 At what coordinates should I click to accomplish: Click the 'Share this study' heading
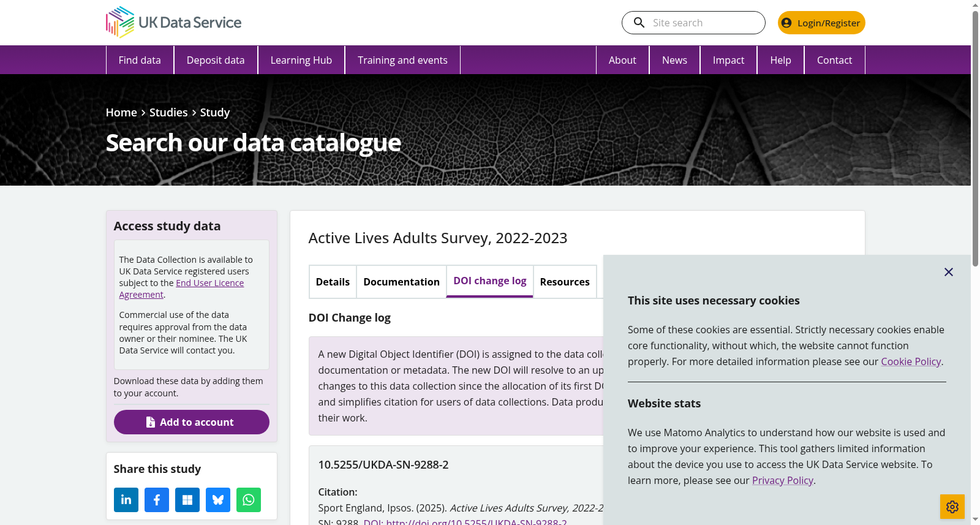tap(157, 469)
